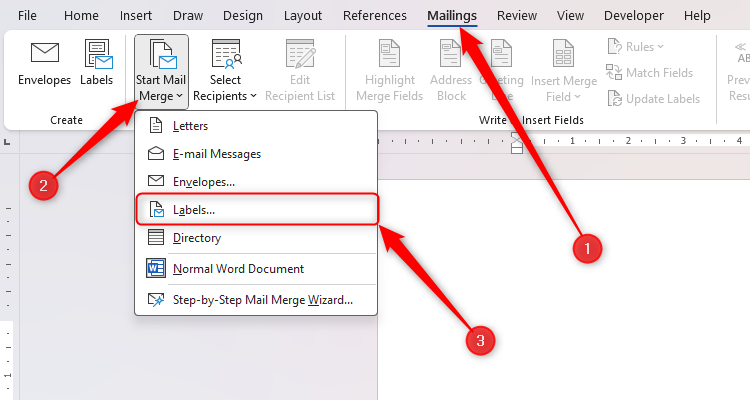Launch Step-by-Step Mail Merge Wizard
This screenshot has height=400, width=750.
click(256, 300)
